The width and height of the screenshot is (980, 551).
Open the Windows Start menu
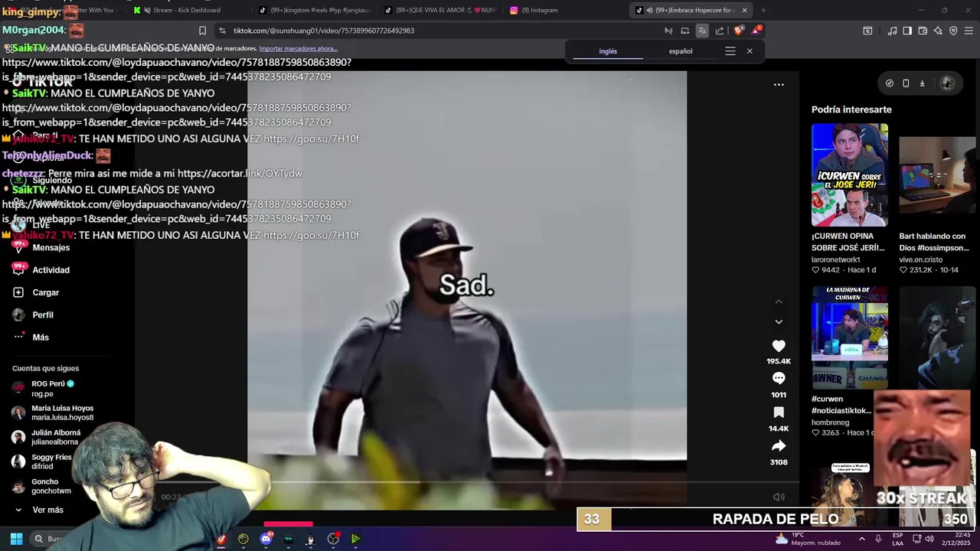[16, 539]
